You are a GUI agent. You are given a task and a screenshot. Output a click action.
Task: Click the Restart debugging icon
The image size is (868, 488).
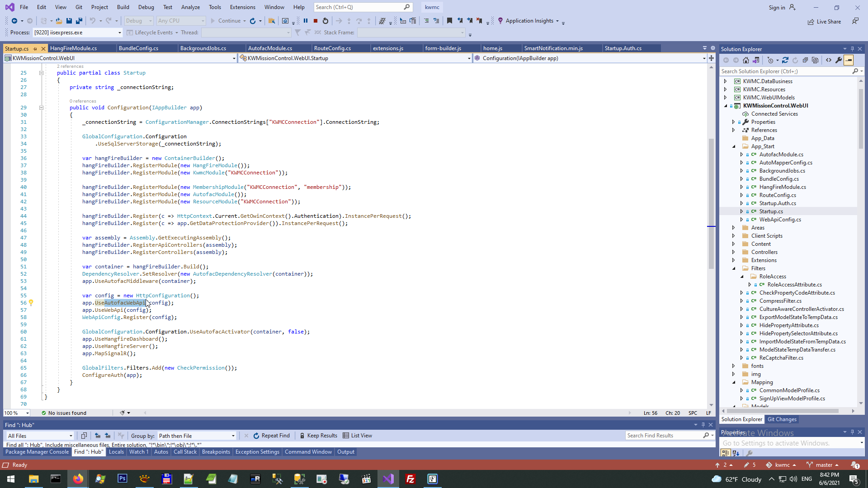[325, 21]
